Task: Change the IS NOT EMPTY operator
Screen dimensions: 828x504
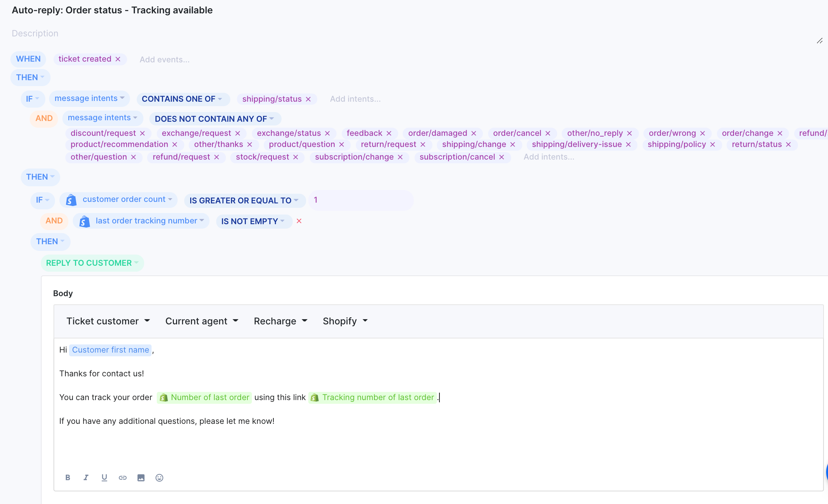Action: 254,221
